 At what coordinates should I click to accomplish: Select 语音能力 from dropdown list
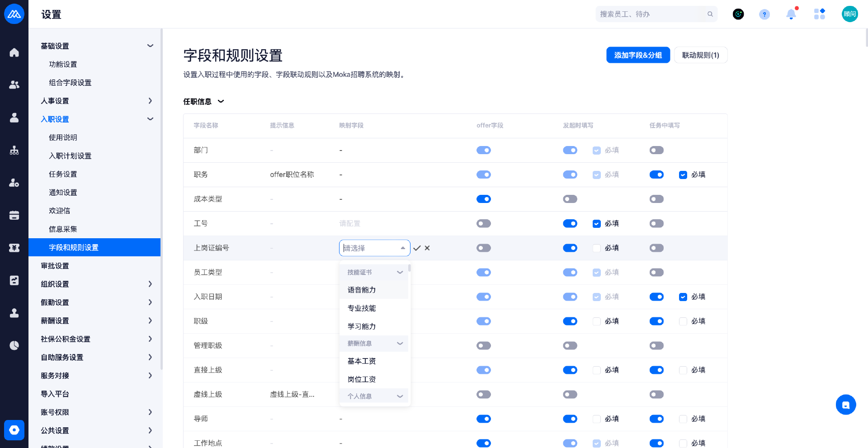pos(362,290)
